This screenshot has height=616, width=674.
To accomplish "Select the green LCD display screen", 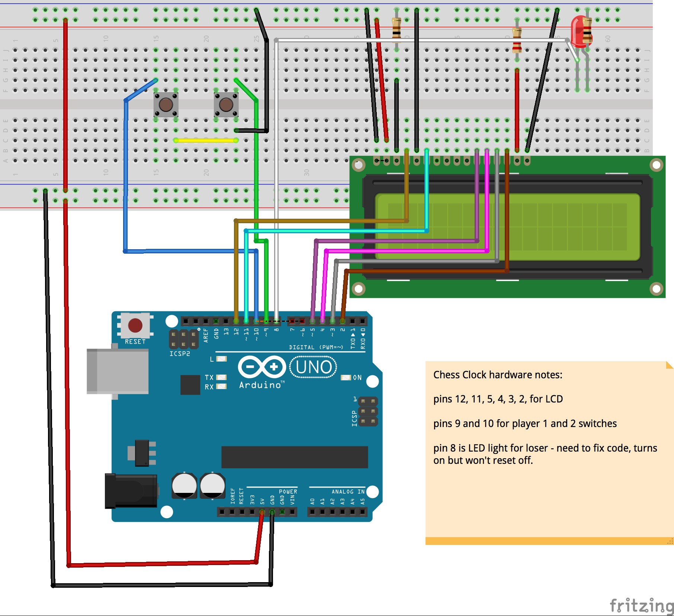I will (507, 227).
